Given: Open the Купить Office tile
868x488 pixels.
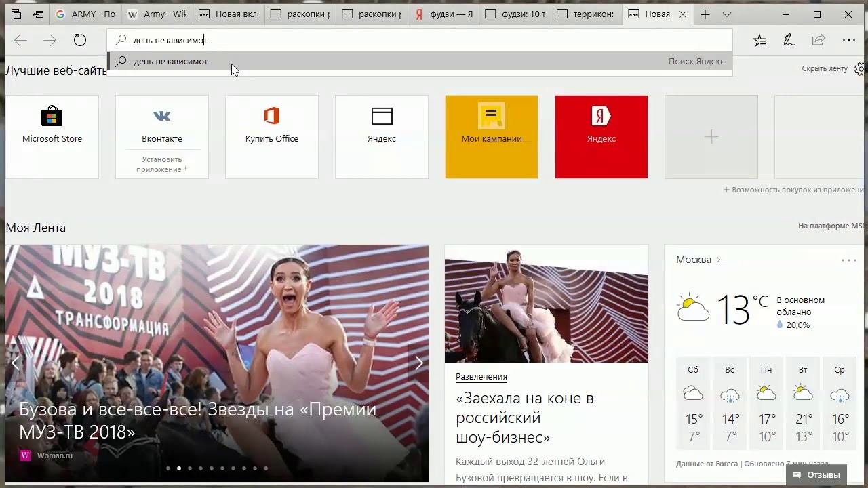Looking at the screenshot, I should 272,137.
